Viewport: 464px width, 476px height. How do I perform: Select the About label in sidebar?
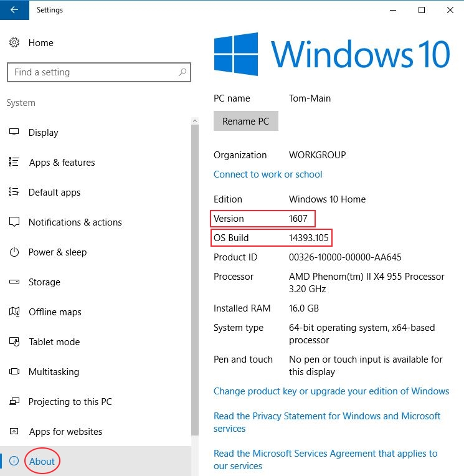(x=42, y=461)
